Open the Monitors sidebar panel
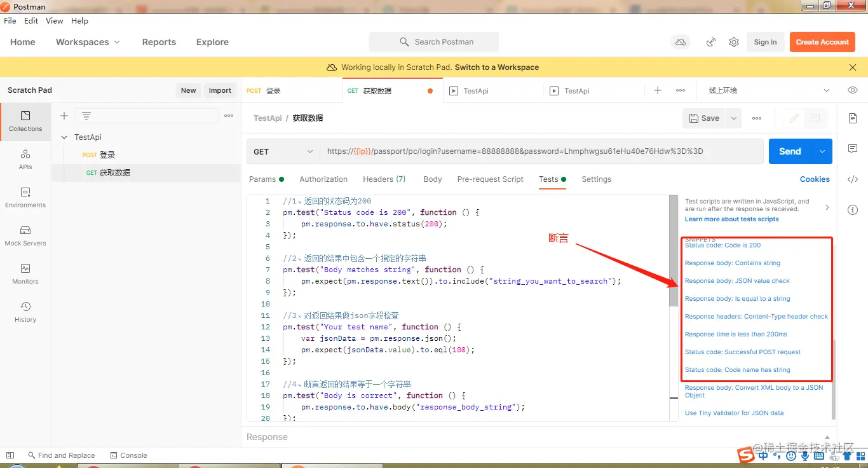868x468 pixels. tap(25, 274)
